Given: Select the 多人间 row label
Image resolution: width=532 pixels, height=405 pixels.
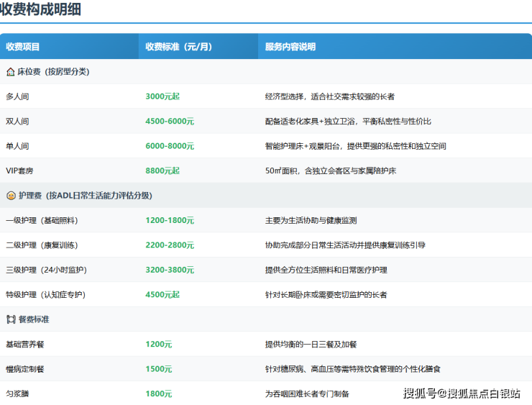Looking at the screenshot, I should (17, 96).
